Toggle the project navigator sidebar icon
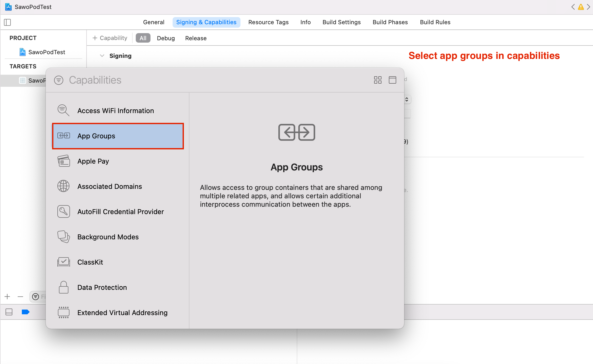The image size is (593, 364). click(x=7, y=22)
